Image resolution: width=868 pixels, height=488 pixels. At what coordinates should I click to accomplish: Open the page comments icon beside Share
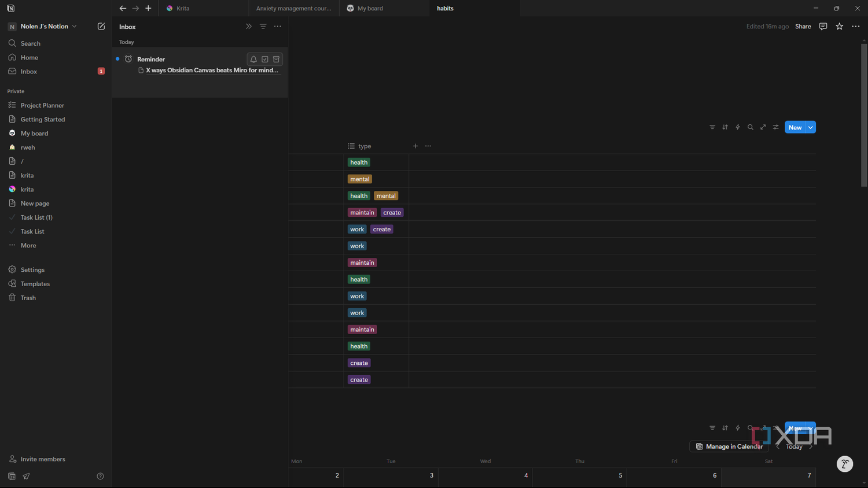point(823,27)
